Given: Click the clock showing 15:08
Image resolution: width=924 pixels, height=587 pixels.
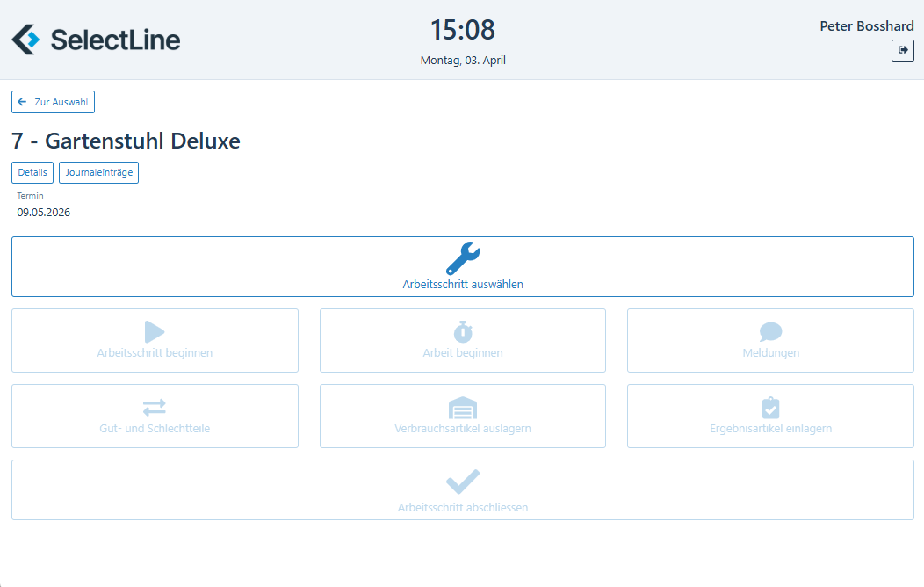Looking at the screenshot, I should click(x=462, y=31).
